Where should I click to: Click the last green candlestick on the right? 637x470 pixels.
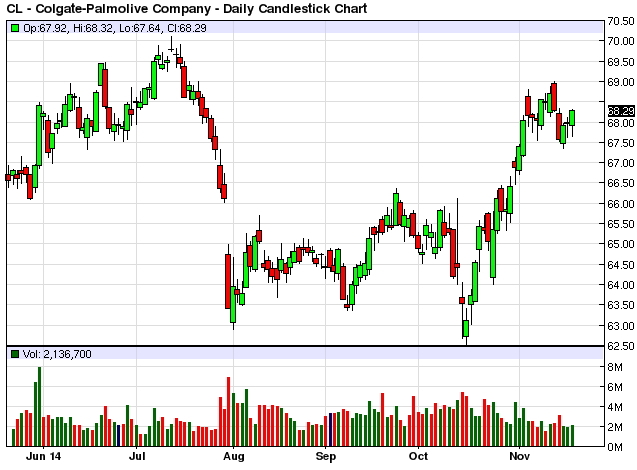572,118
